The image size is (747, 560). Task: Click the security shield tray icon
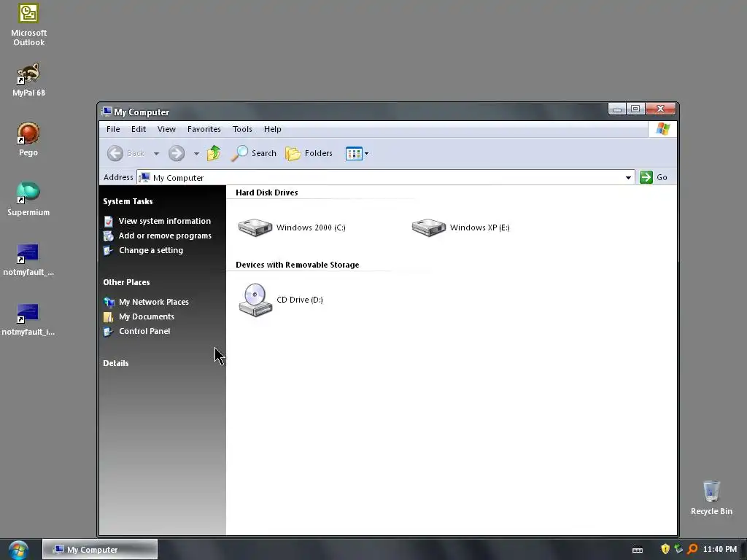coord(665,549)
